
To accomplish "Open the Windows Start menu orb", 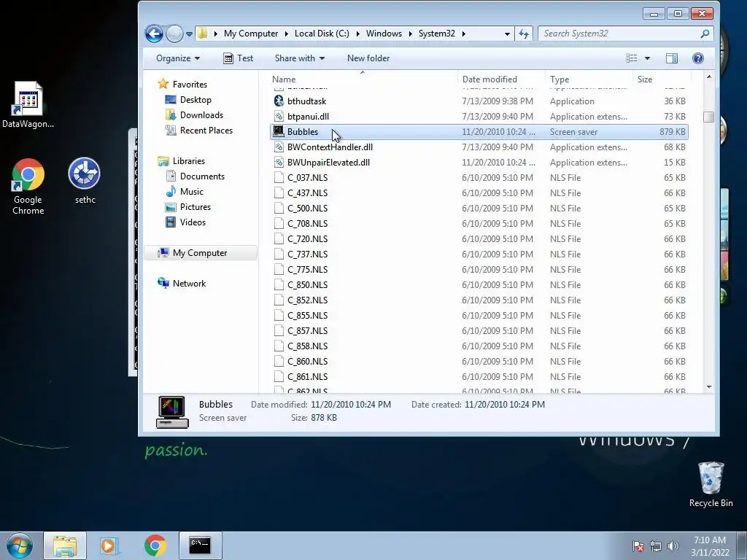I will click(20, 545).
